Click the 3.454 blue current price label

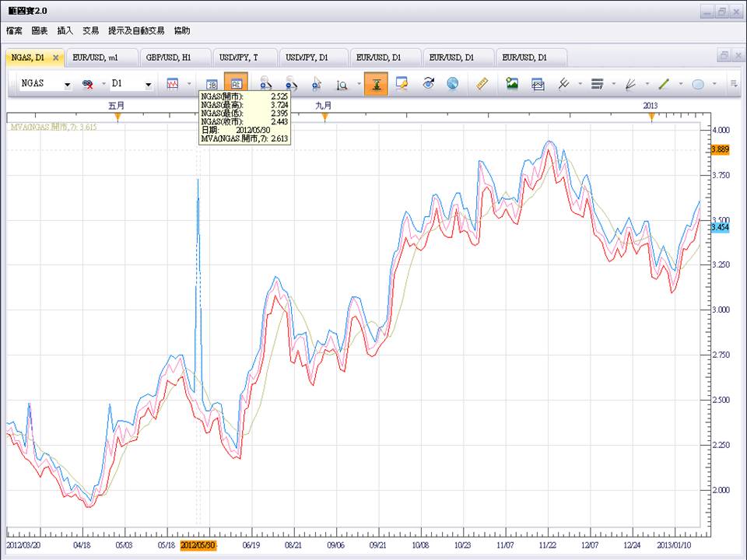coord(720,227)
